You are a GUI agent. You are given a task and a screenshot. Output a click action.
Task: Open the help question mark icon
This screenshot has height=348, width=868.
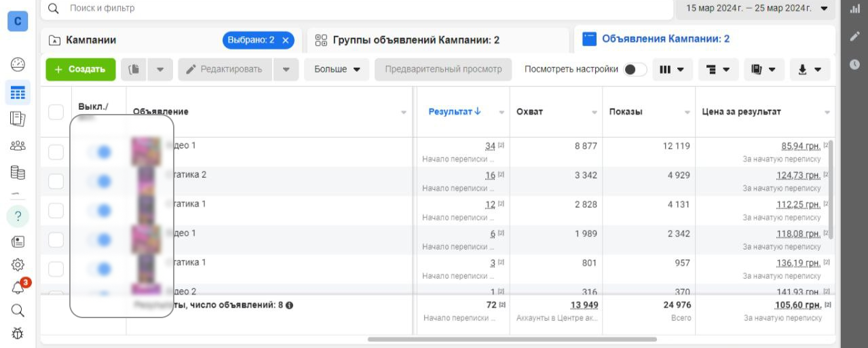[18, 216]
